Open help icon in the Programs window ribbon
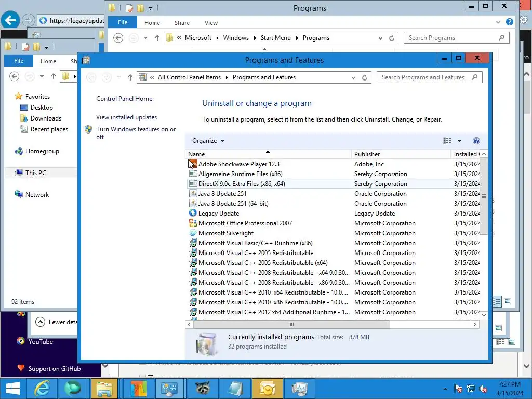 click(509, 22)
